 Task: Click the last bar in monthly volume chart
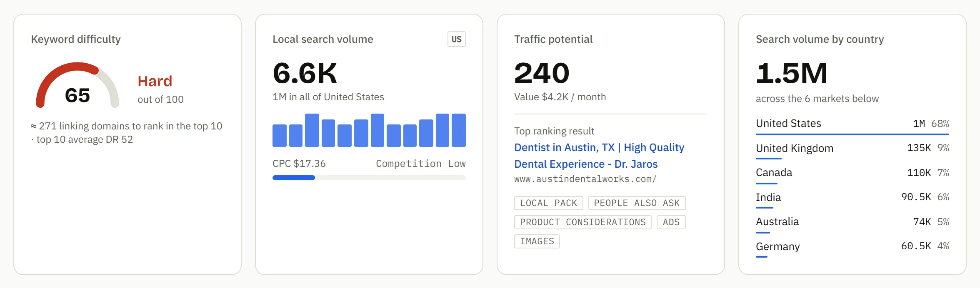coord(458,130)
